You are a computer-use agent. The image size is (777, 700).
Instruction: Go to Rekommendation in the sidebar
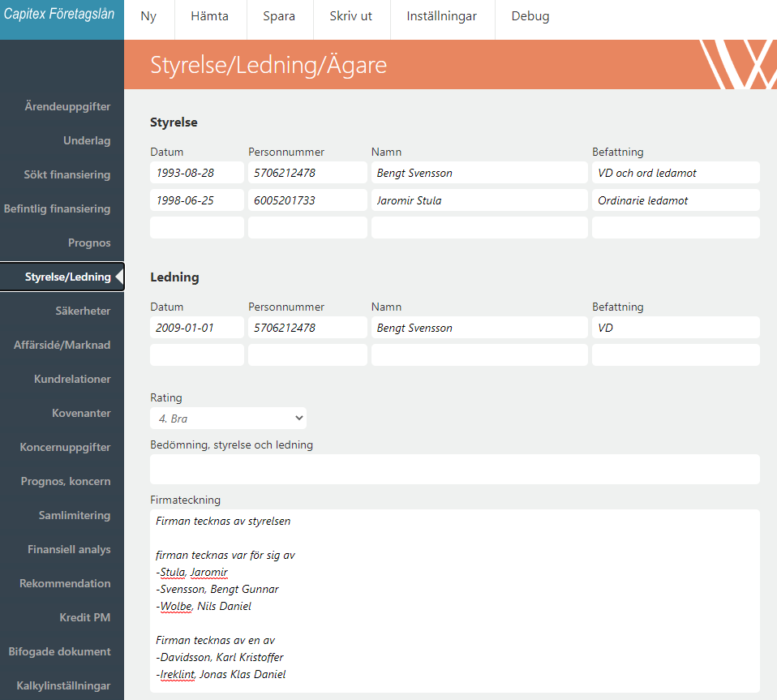(65, 583)
